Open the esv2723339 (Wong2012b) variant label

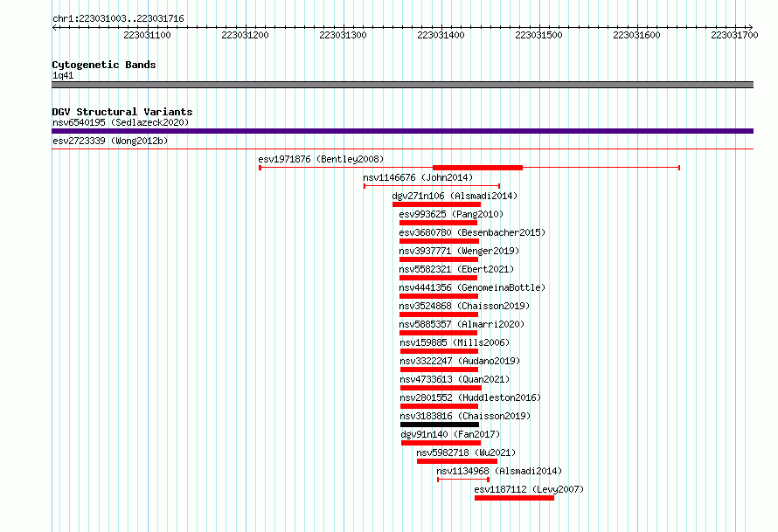110,141
